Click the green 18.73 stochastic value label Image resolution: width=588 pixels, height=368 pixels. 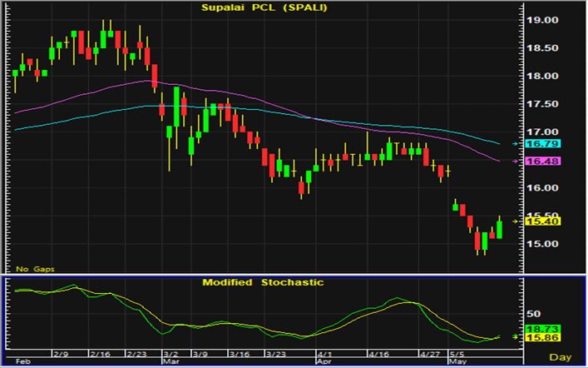point(543,329)
